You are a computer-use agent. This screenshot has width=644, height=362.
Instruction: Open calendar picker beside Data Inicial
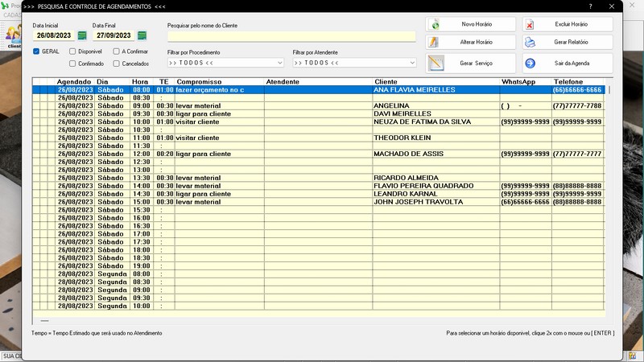pyautogui.click(x=82, y=35)
